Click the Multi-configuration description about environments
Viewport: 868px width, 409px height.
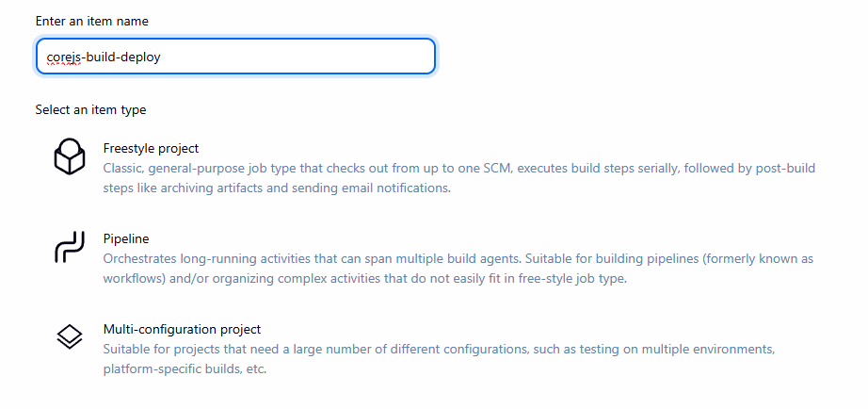[439, 350]
